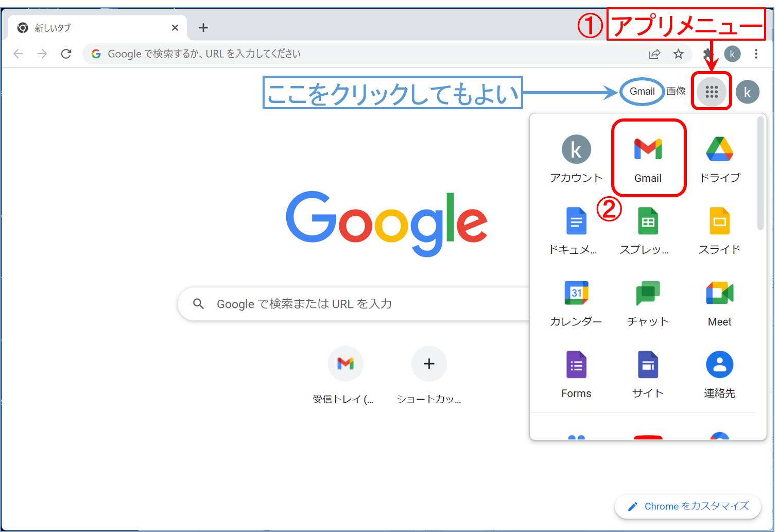779x532 pixels.
Task: Open Chrome extensions puzzle icon
Action: tap(708, 54)
